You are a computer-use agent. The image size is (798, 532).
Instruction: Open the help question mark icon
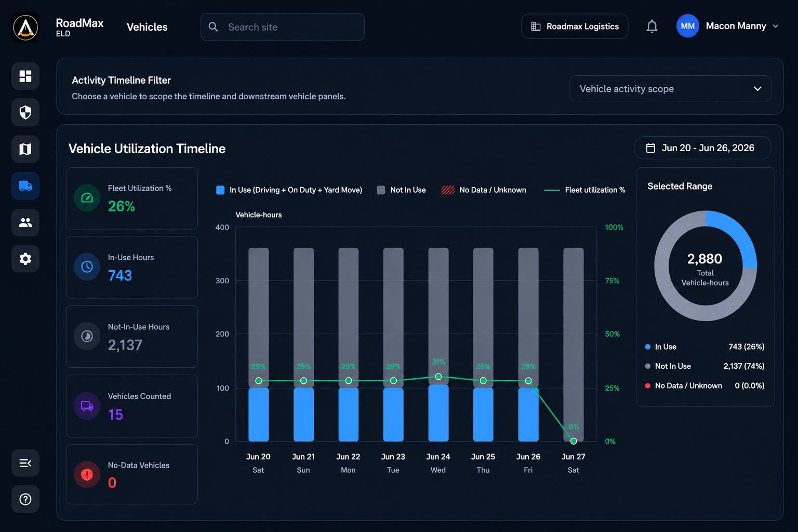point(25,499)
